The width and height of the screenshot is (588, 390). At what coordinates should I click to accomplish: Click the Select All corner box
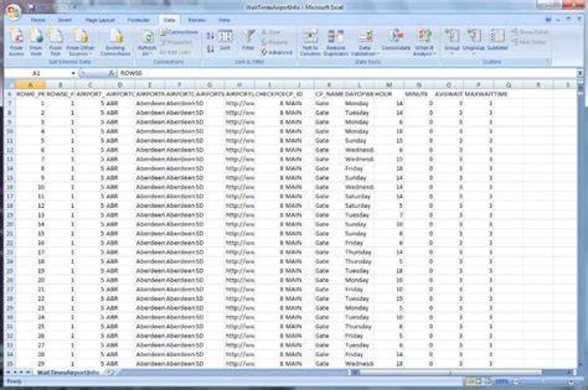[x=10, y=85]
